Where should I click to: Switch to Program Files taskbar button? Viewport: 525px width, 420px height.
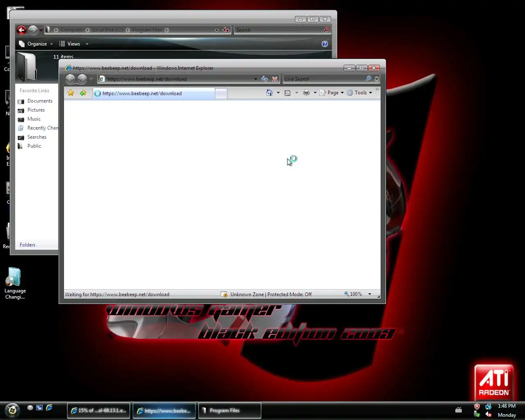[230, 411]
